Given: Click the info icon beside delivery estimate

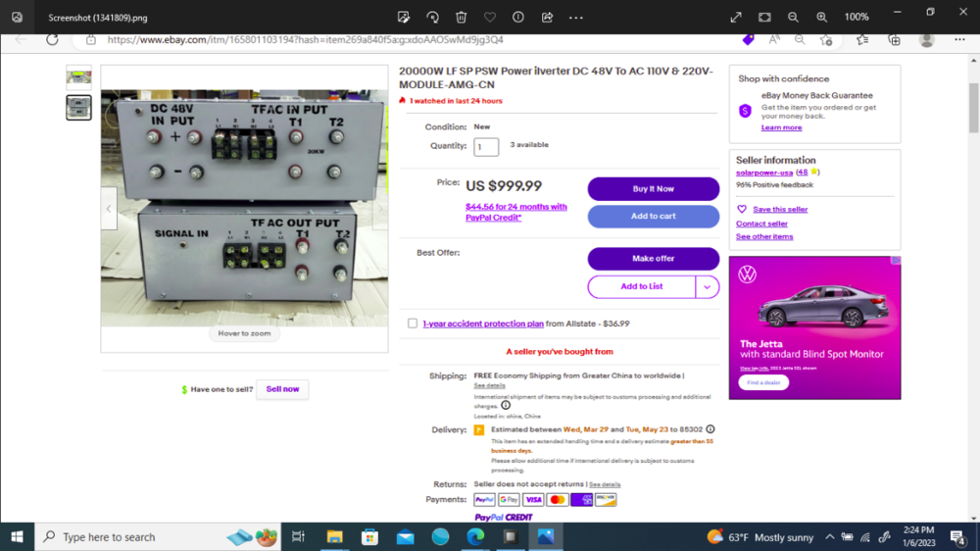Looking at the screenshot, I should point(710,429).
